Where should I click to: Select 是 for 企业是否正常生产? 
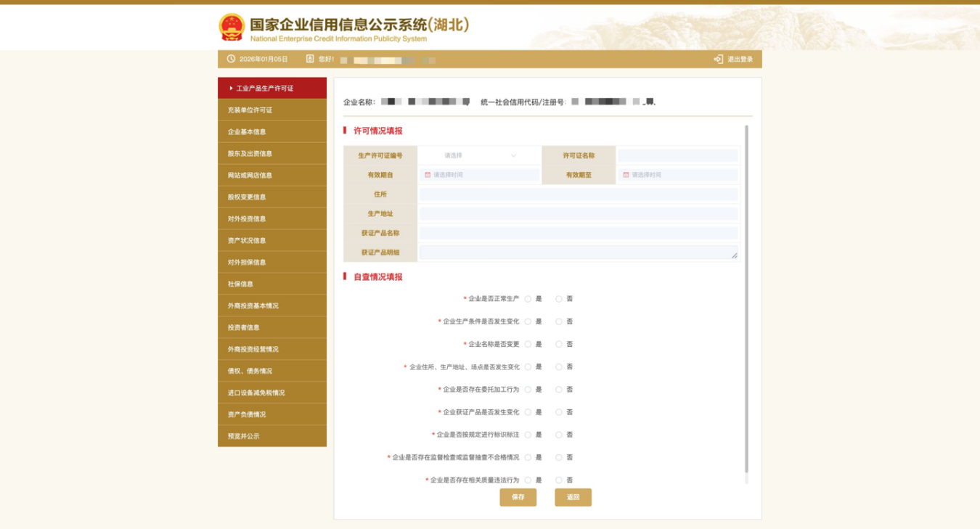tap(528, 299)
